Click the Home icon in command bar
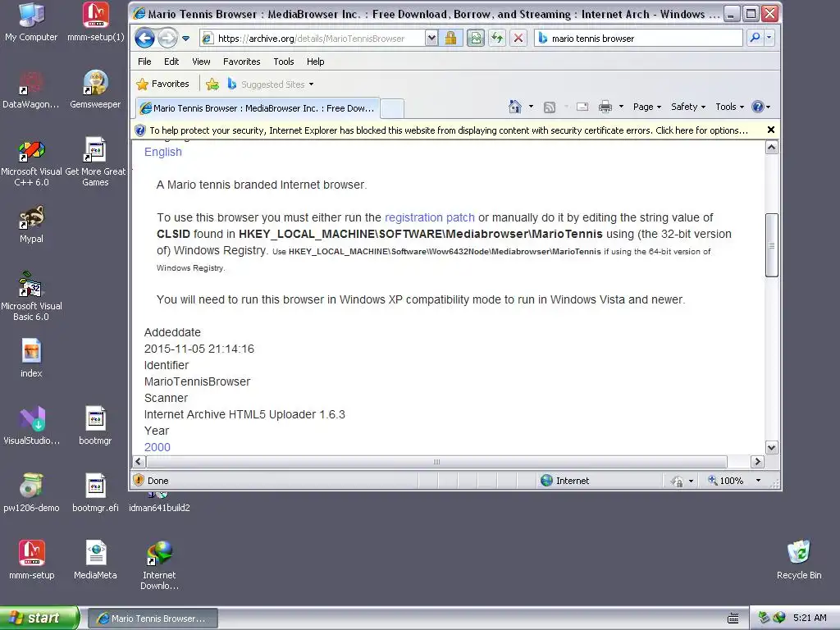This screenshot has height=630, width=840. (515, 107)
